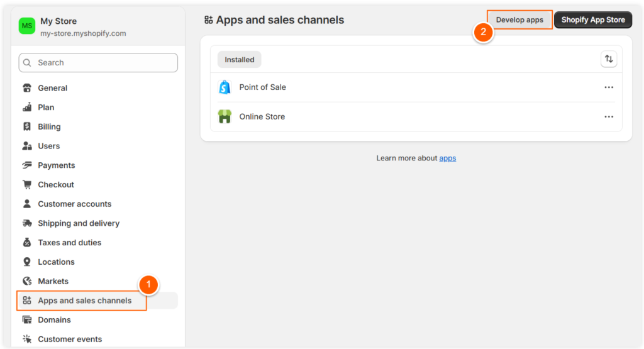Open Point of Sale more options menu
The height and width of the screenshot is (349, 644).
[x=609, y=87]
